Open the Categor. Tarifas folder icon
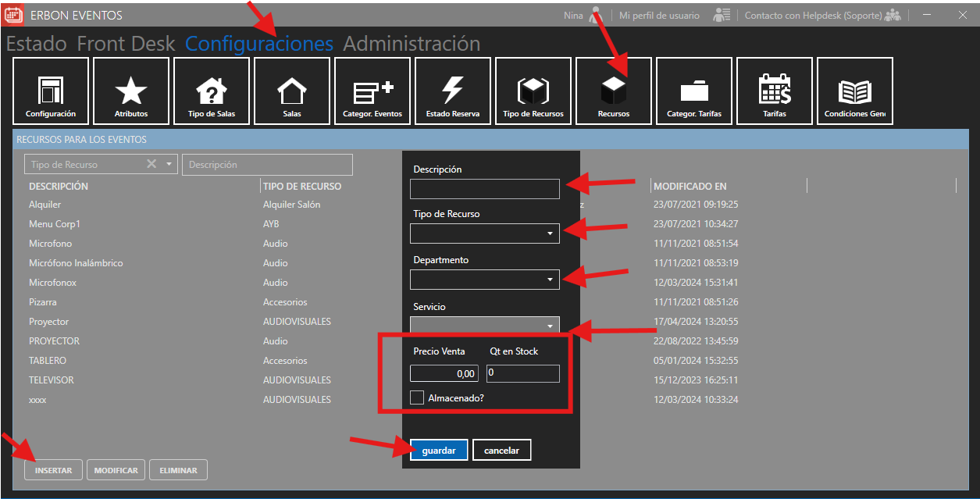 [694, 91]
